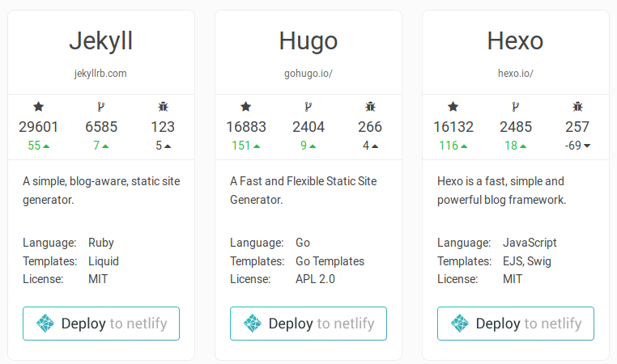Click Hexo's -69 issues down arrow
This screenshot has width=617, height=364.
pos(587,146)
